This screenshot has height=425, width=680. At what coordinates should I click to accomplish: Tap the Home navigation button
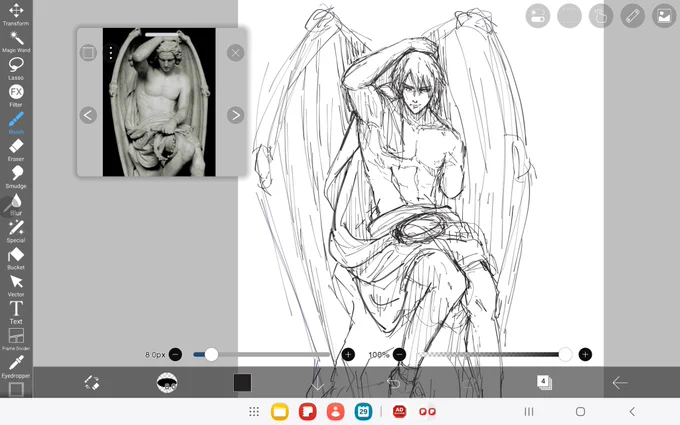click(x=580, y=412)
